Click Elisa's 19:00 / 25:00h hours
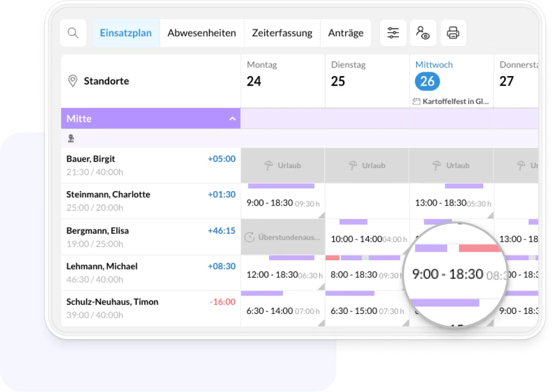This screenshot has height=392, width=555. [x=95, y=244]
